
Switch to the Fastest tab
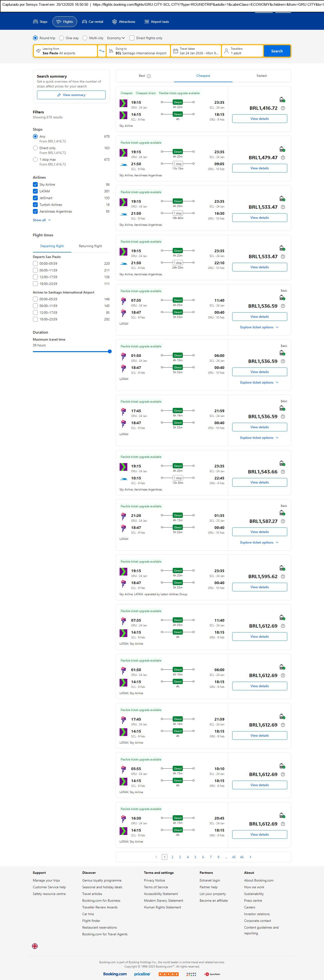coord(262,76)
